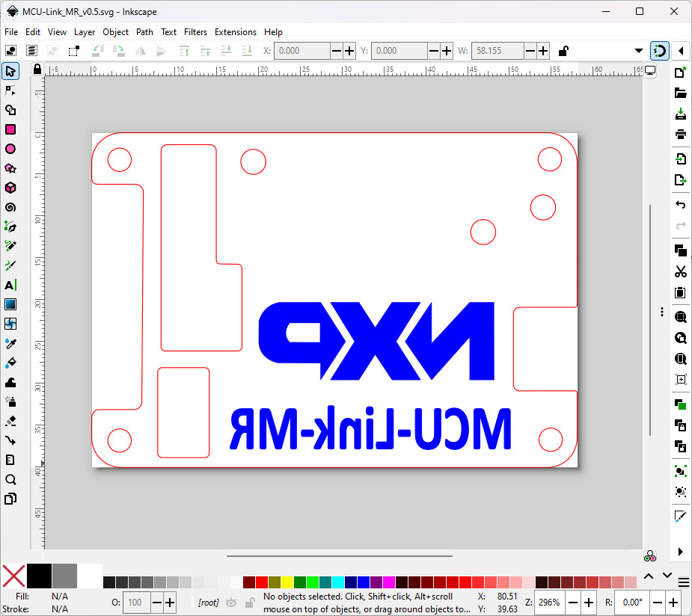Image resolution: width=692 pixels, height=616 pixels.
Task: Expand the toolbar overflow dropdown arrow
Action: pyautogui.click(x=638, y=51)
